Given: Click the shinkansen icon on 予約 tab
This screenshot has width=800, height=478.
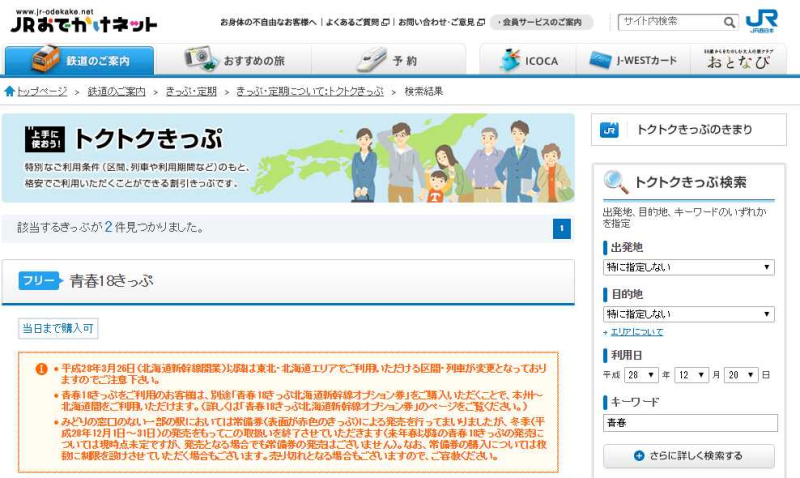Looking at the screenshot, I should coord(371,59).
